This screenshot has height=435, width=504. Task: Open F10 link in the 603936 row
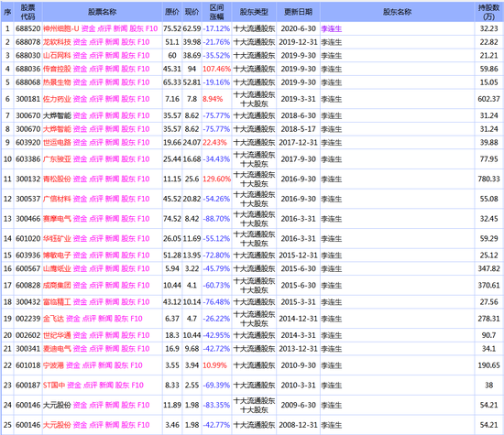pos(143,256)
